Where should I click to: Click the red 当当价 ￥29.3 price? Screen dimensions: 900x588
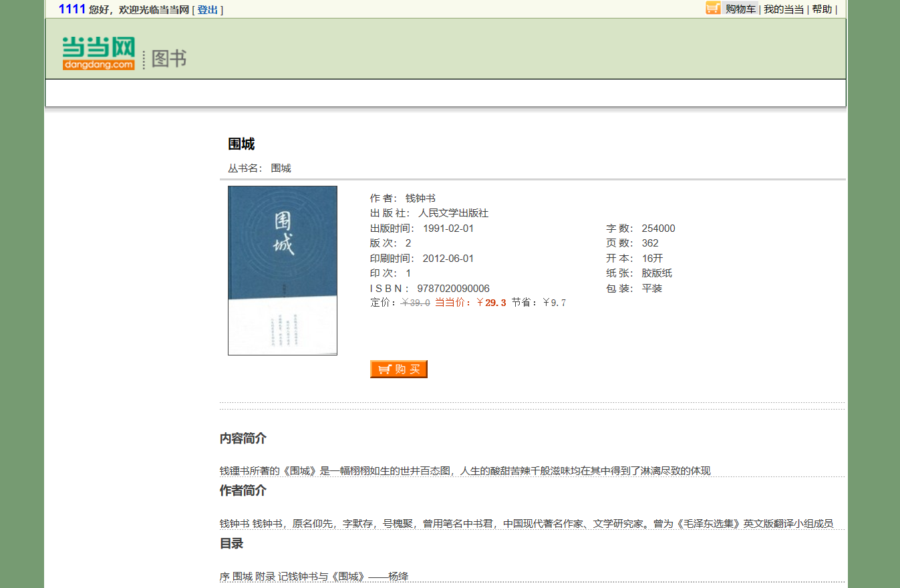pos(491,303)
